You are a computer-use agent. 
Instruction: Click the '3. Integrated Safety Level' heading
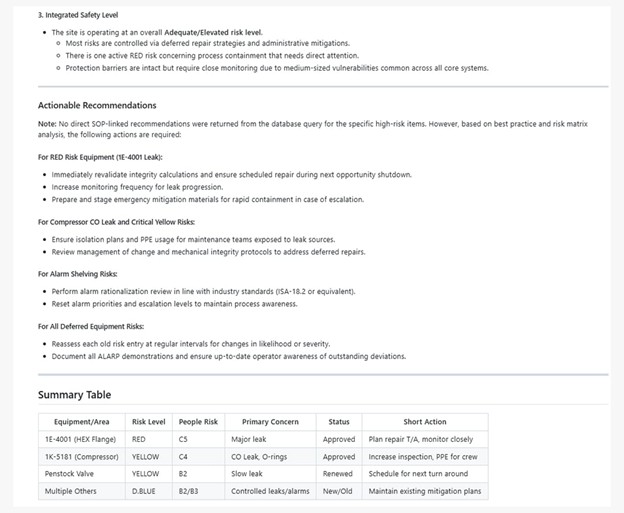[x=80, y=16]
